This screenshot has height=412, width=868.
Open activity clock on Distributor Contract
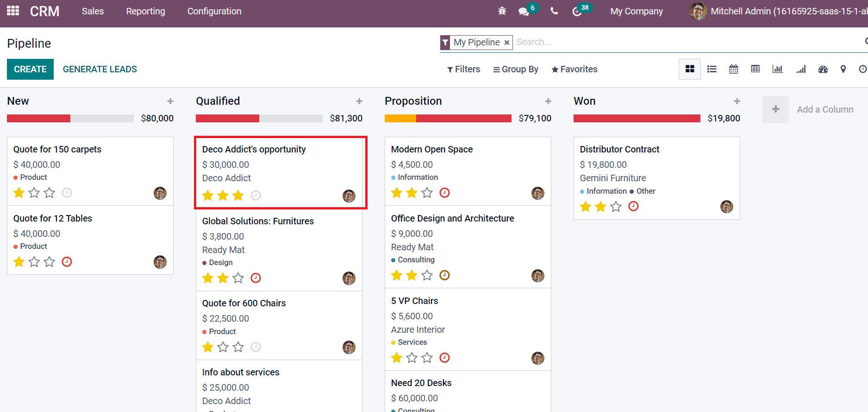coord(633,206)
